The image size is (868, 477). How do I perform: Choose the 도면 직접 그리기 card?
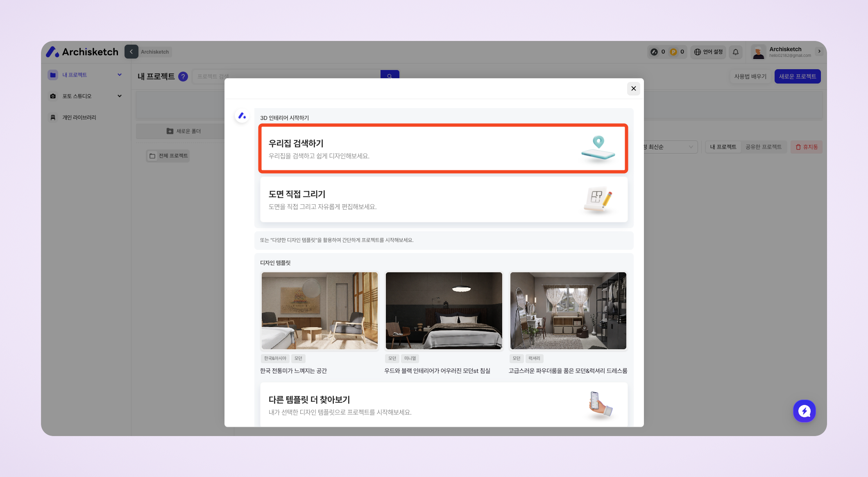(x=443, y=200)
